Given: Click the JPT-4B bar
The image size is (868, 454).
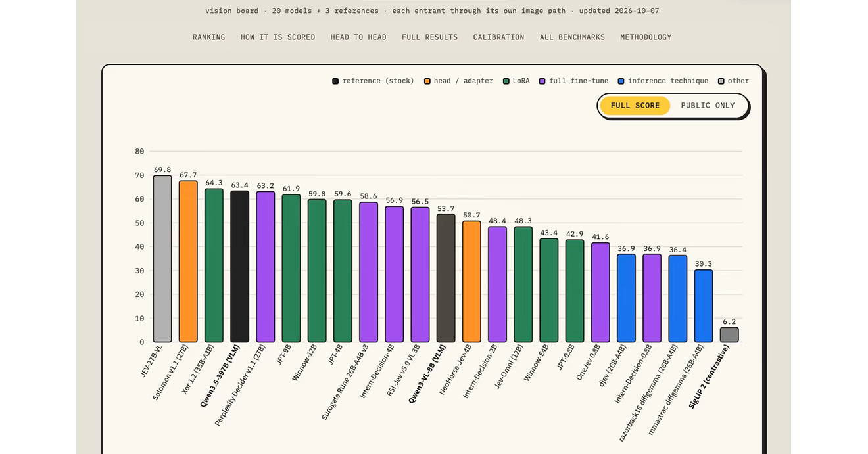Looking at the screenshot, I should (343, 271).
